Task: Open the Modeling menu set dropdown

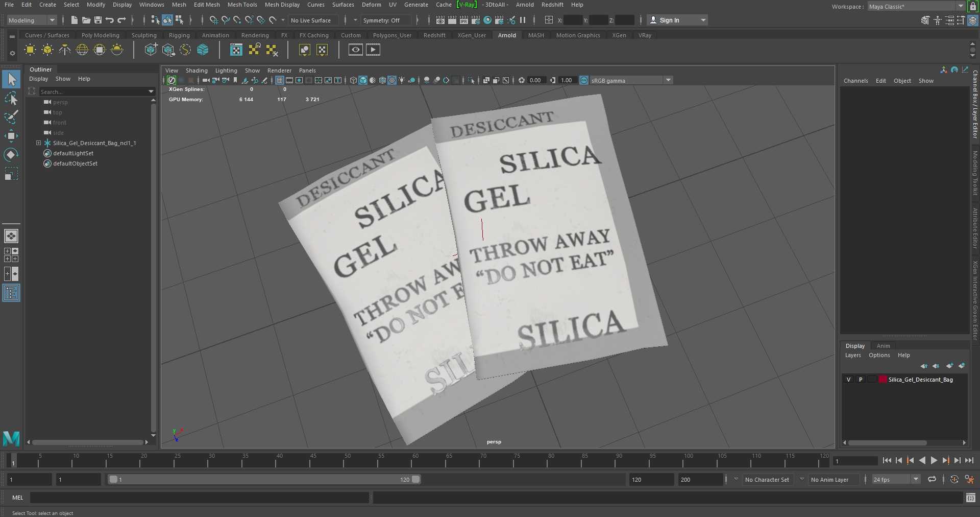Action: [32, 20]
